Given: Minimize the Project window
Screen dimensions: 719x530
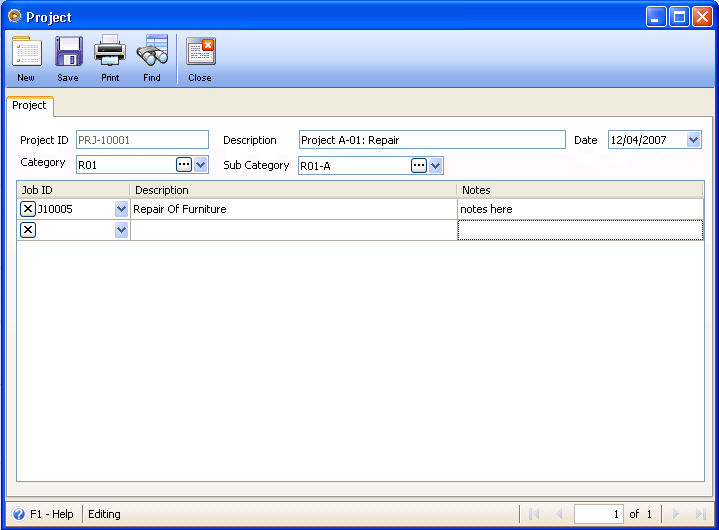Looking at the screenshot, I should [656, 17].
